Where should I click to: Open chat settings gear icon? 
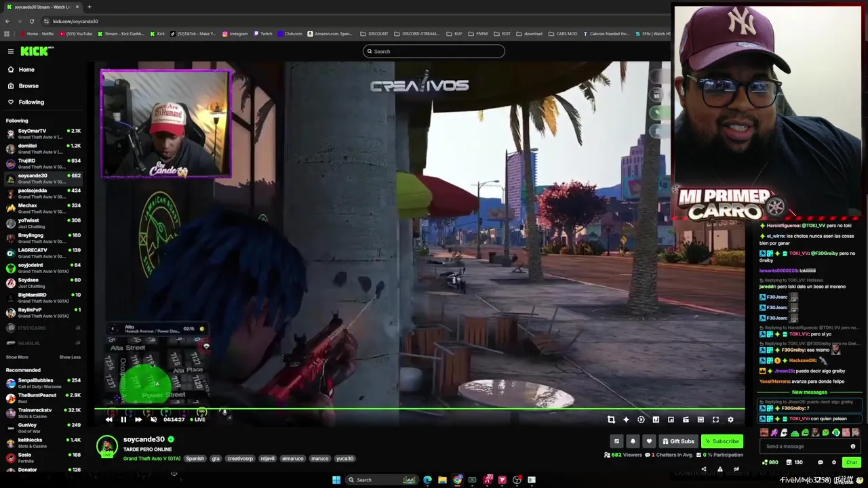pos(834,462)
